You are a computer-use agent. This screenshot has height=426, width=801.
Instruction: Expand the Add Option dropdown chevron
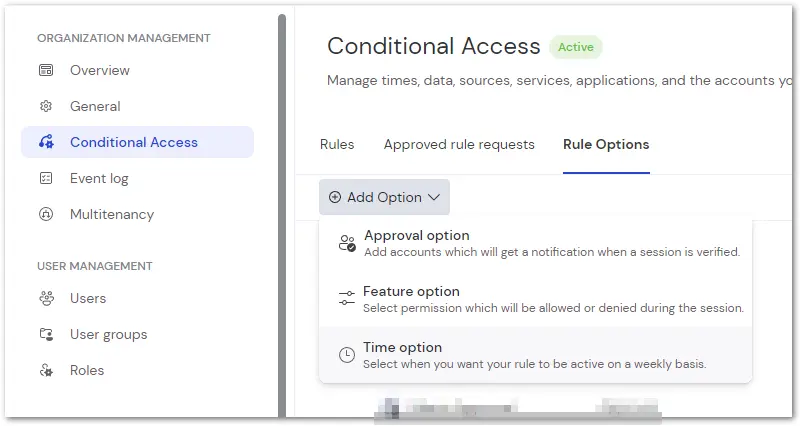[434, 197]
